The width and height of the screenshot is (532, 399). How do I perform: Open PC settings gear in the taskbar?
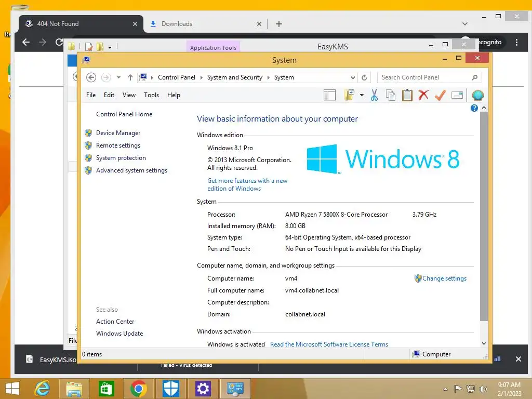coord(203,389)
